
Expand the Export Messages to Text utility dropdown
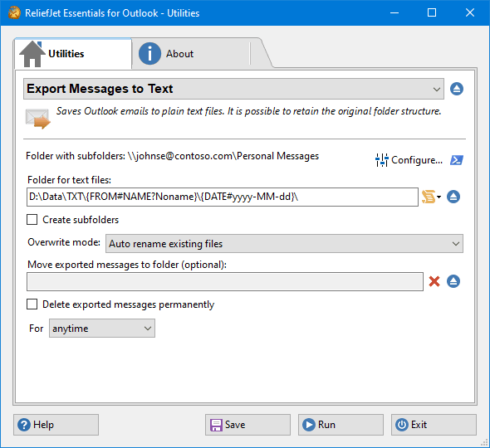tap(233, 89)
